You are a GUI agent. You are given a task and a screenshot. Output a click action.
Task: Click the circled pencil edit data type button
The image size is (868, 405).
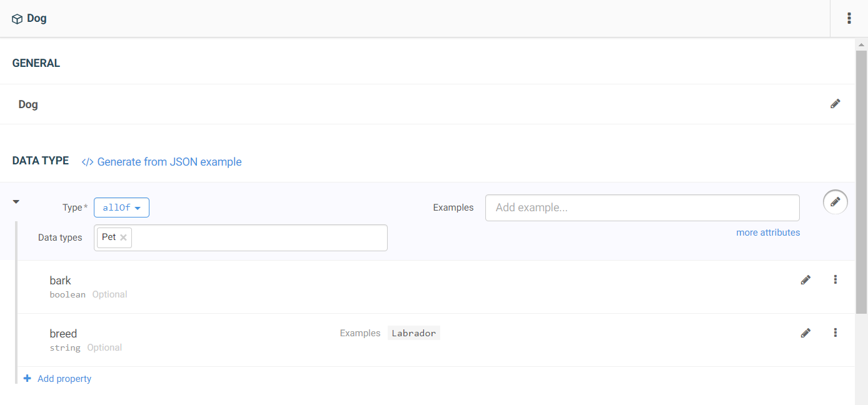[x=835, y=202]
